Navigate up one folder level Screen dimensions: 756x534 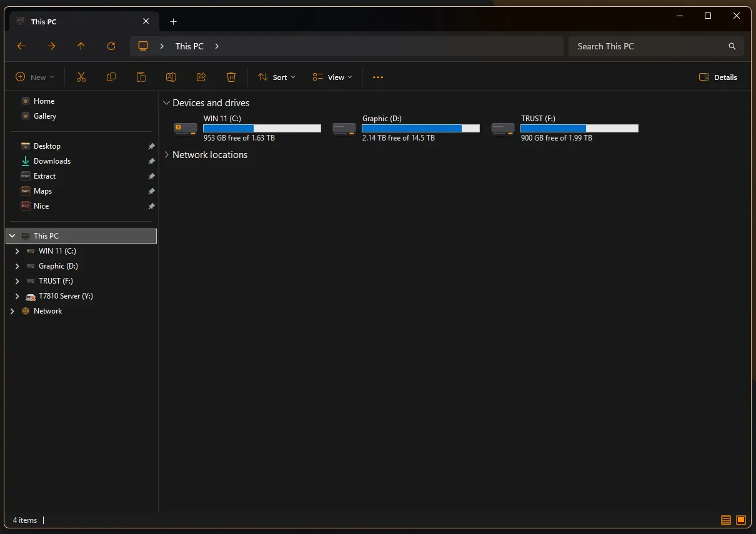(x=81, y=46)
